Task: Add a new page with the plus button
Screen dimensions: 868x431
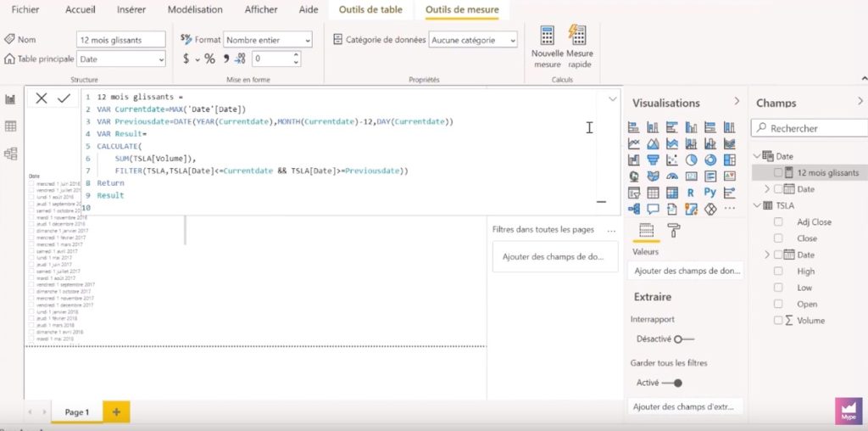Action: (x=116, y=412)
